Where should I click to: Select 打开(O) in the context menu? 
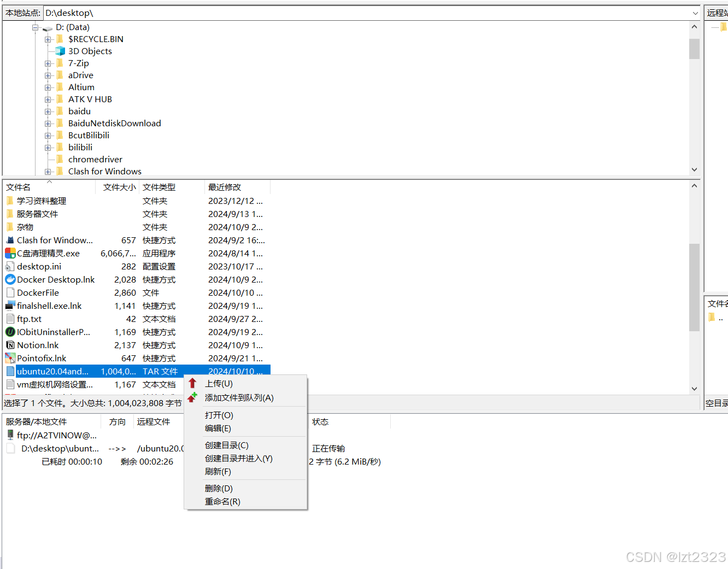(246, 415)
